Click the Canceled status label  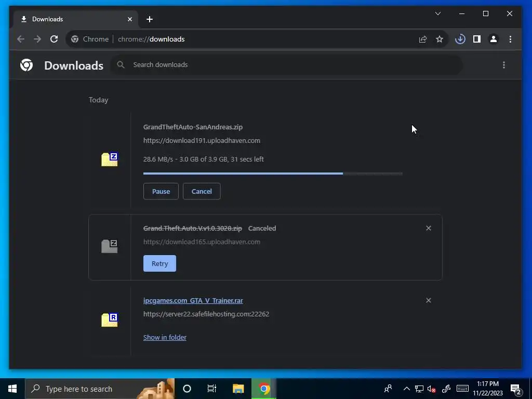pyautogui.click(x=262, y=229)
